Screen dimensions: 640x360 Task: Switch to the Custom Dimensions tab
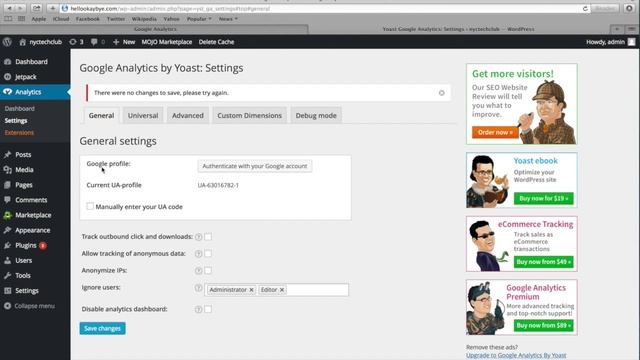(249, 116)
